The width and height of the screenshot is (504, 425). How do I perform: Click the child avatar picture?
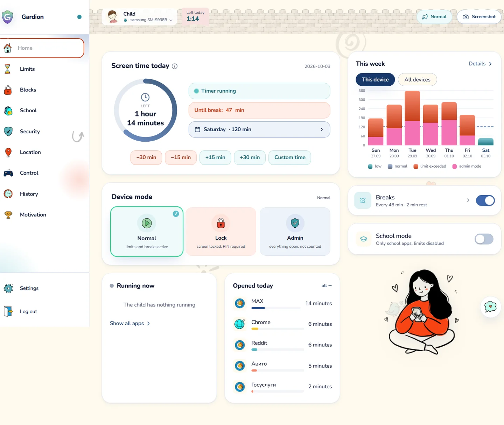[113, 16]
